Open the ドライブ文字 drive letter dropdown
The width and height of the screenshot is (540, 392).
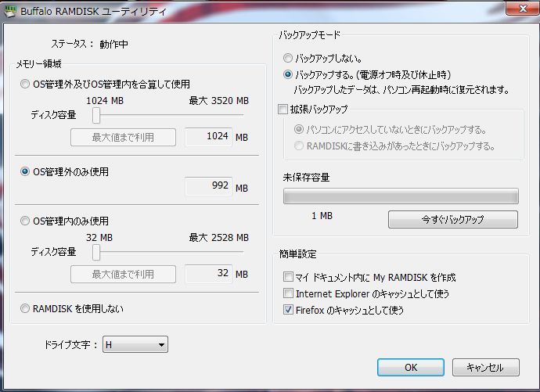135,344
